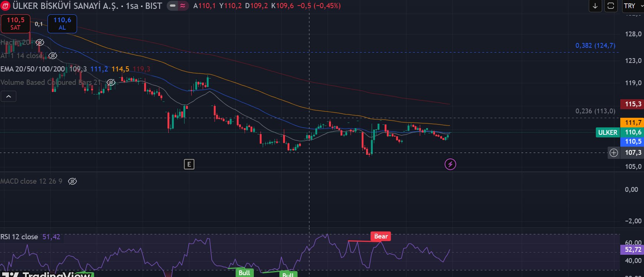
Task: Click the down arrow button beside TRY
Action: click(x=595, y=6)
